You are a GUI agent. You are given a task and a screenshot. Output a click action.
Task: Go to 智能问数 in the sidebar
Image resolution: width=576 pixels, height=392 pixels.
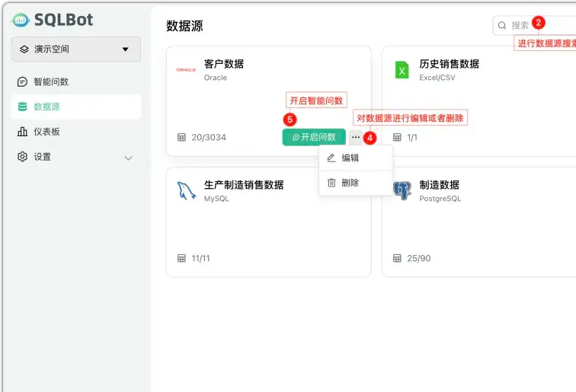click(x=75, y=81)
